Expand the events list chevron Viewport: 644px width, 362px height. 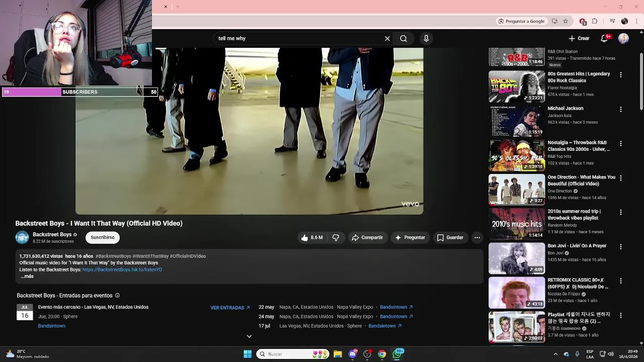tap(249, 336)
